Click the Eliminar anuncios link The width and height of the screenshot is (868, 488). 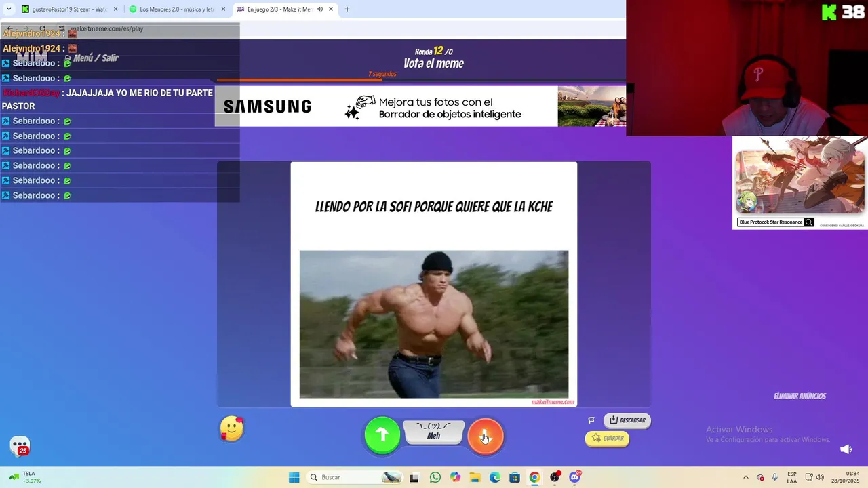point(800,396)
